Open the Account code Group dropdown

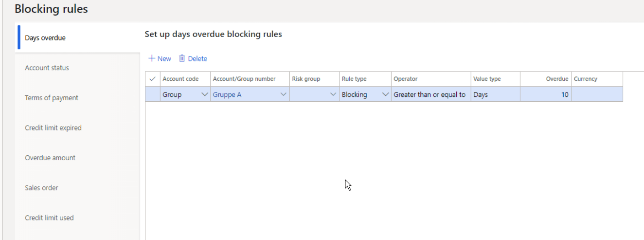(204, 94)
